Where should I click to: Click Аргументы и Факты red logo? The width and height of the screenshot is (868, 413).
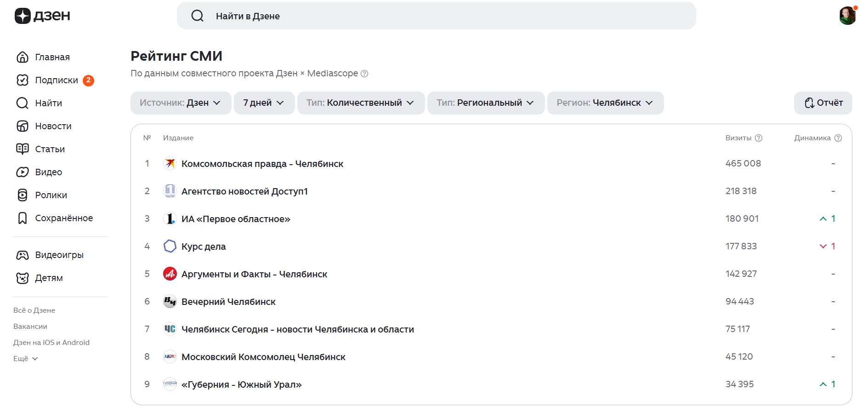170,274
